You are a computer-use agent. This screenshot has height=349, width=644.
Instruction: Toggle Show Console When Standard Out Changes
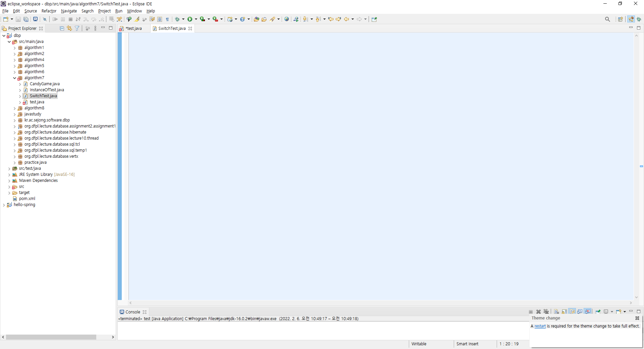[580, 312]
